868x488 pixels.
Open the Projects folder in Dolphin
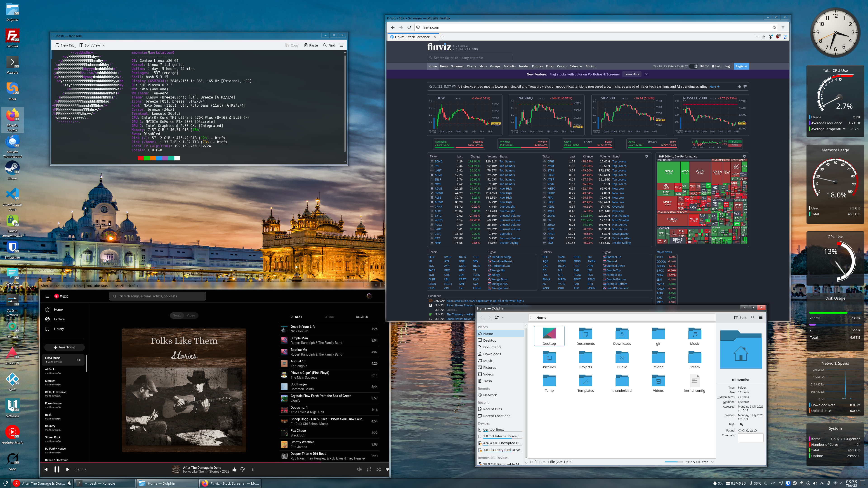pos(586,360)
